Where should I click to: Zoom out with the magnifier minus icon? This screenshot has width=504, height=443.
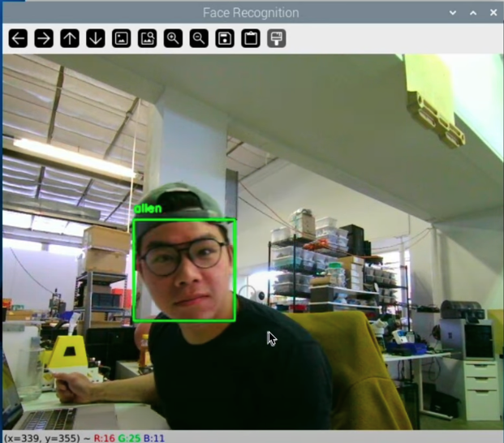199,38
